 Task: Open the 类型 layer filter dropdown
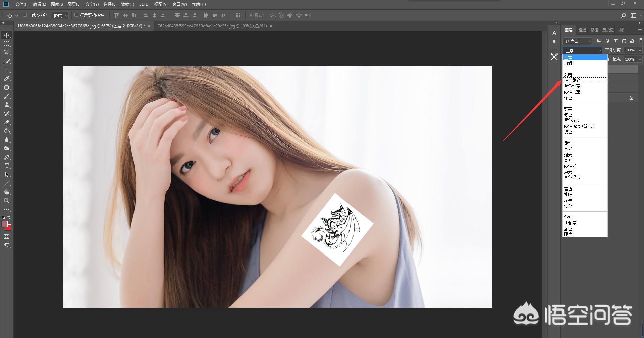click(x=578, y=41)
